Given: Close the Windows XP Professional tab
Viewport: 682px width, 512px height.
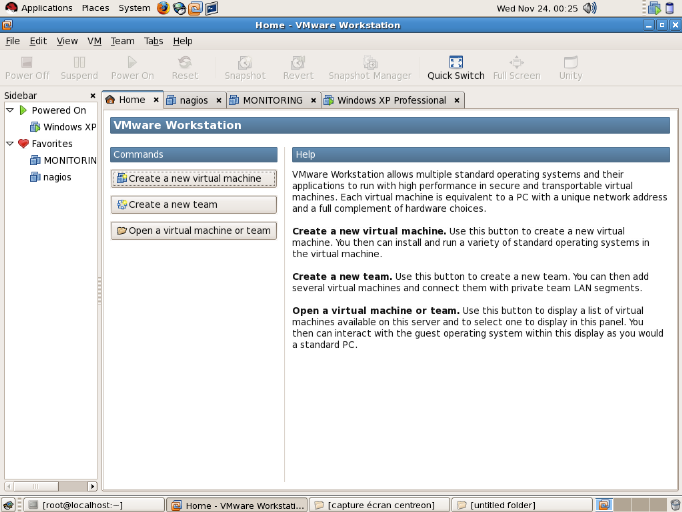Looking at the screenshot, I should tap(457, 100).
